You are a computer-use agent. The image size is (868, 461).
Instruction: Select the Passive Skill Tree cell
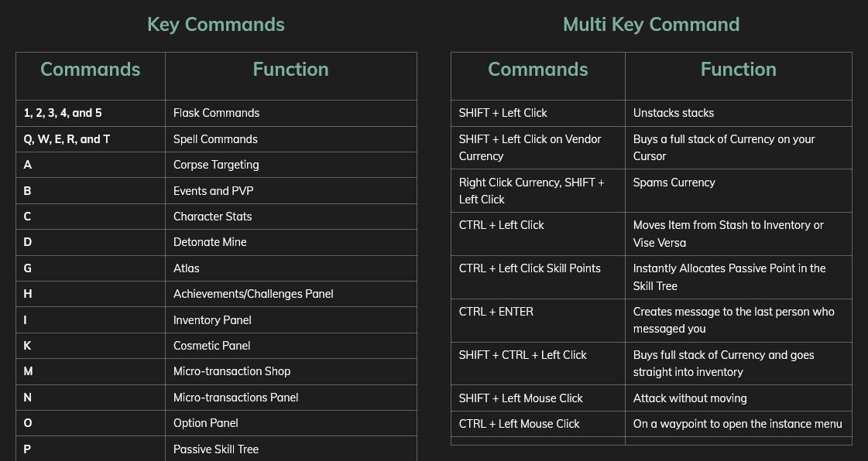pyautogui.click(x=290, y=449)
